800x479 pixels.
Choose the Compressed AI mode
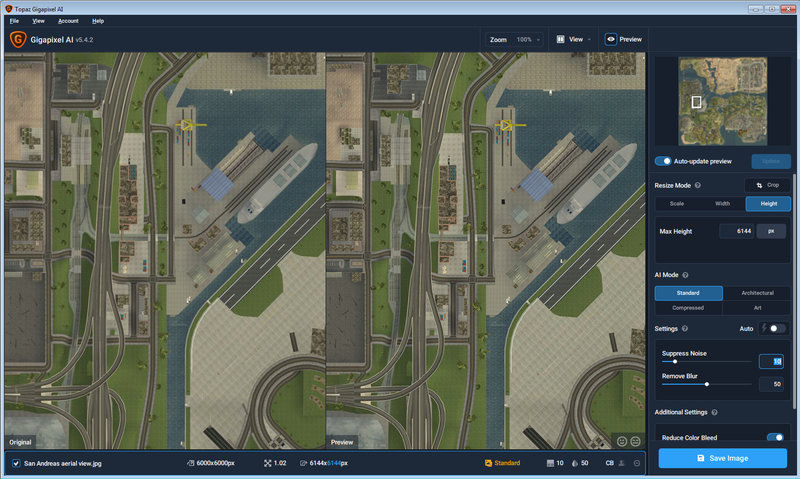click(688, 308)
